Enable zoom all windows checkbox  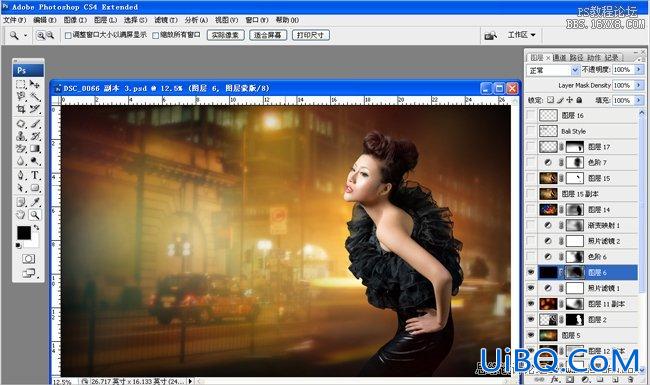click(155, 36)
